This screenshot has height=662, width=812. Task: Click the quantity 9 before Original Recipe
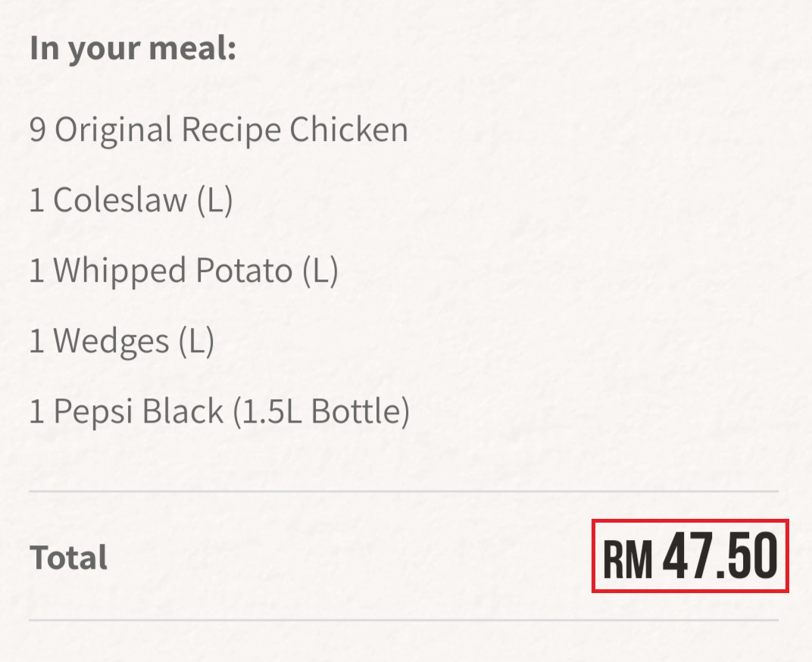[x=38, y=130]
